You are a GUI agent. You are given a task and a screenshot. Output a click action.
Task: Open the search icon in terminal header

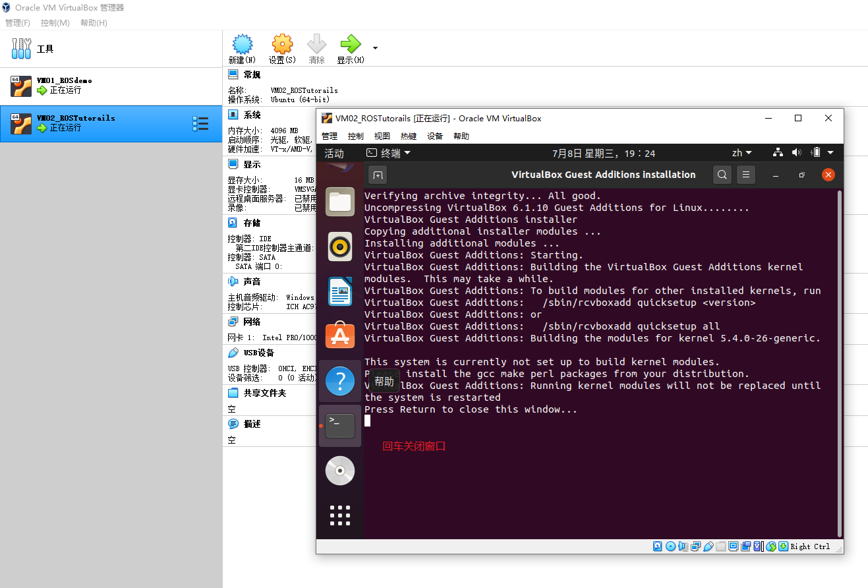[722, 174]
